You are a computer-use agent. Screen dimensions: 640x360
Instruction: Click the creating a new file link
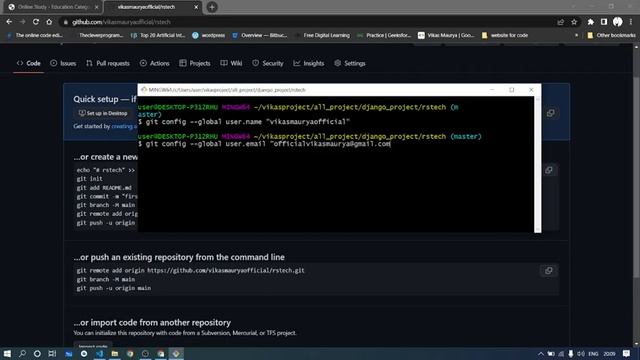(x=124, y=126)
